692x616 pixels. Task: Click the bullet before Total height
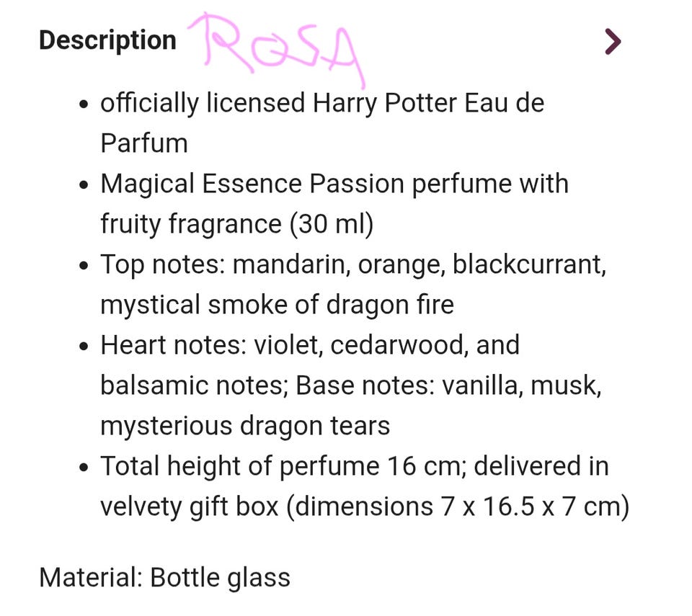click(84, 468)
